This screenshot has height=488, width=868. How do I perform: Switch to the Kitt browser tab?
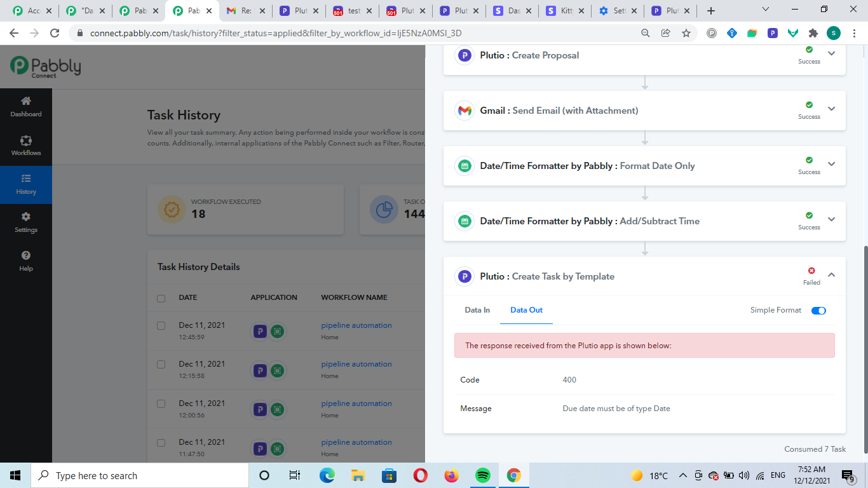pyautogui.click(x=566, y=11)
